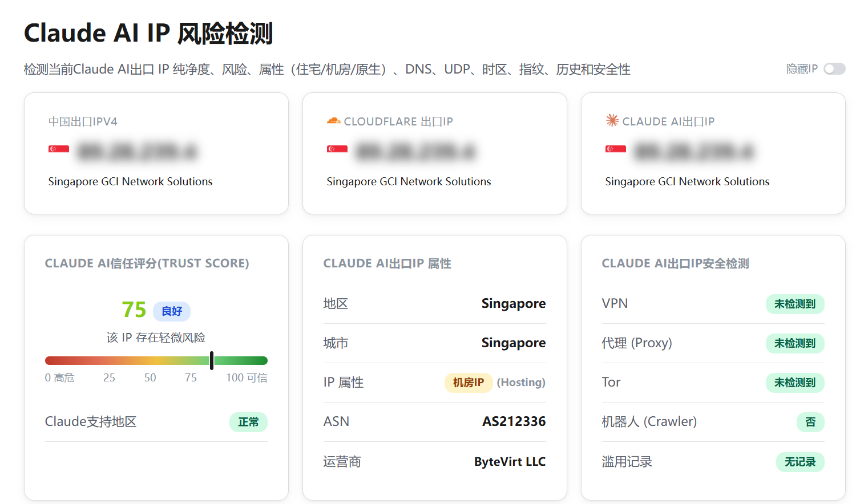856x504 pixels.
Task: Click the CLAUDE AI出口IP 属性 heading
Action: [387, 263]
